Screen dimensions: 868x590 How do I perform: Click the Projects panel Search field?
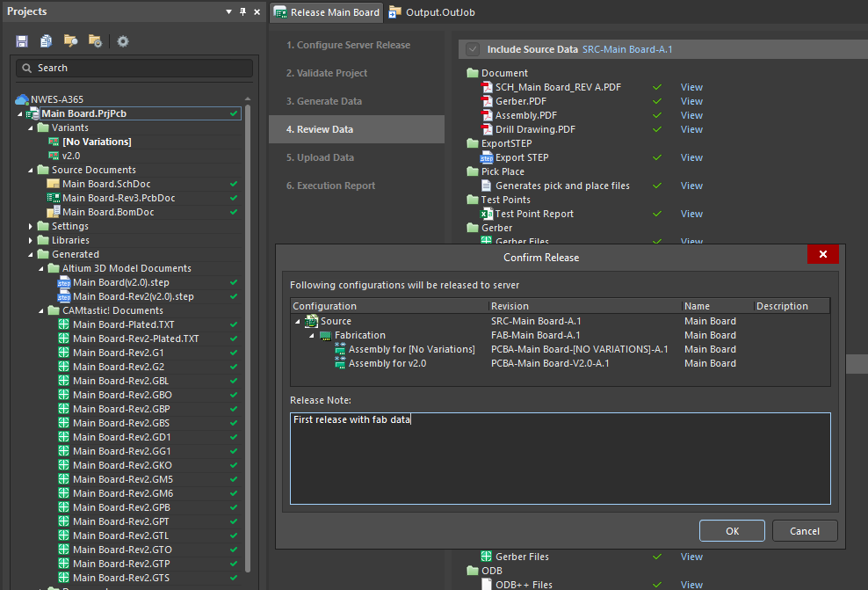pos(134,68)
